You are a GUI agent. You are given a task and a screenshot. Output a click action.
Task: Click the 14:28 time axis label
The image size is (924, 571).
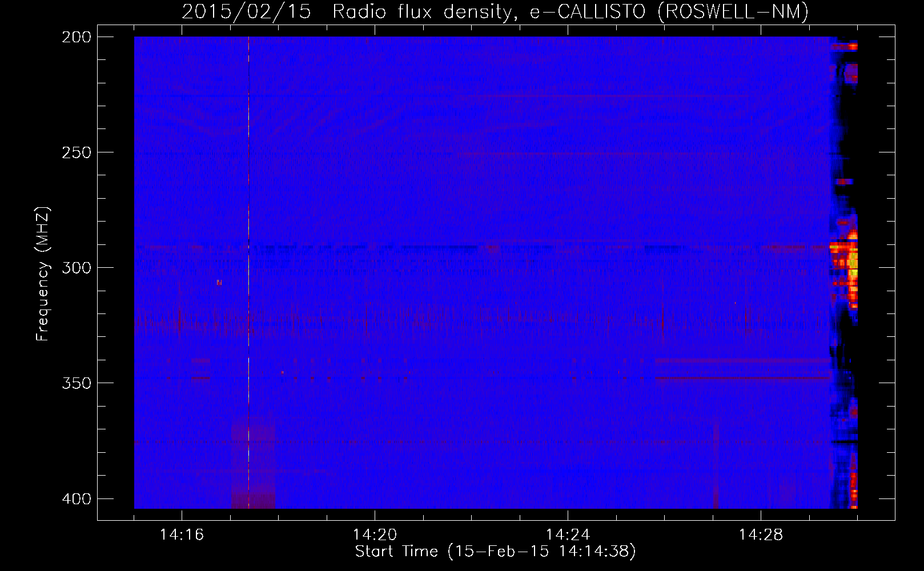[x=761, y=535]
